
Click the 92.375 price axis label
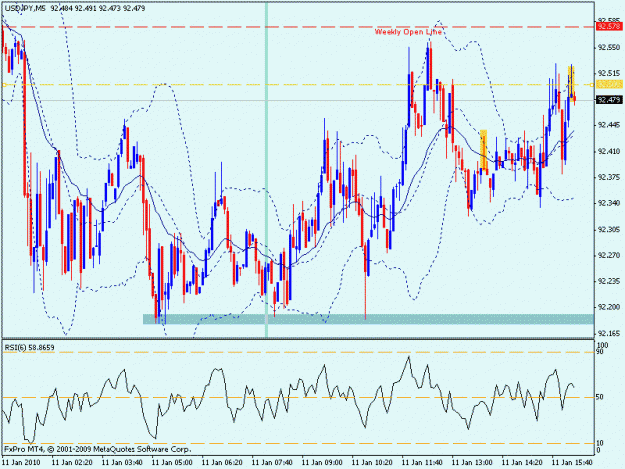[609, 177]
